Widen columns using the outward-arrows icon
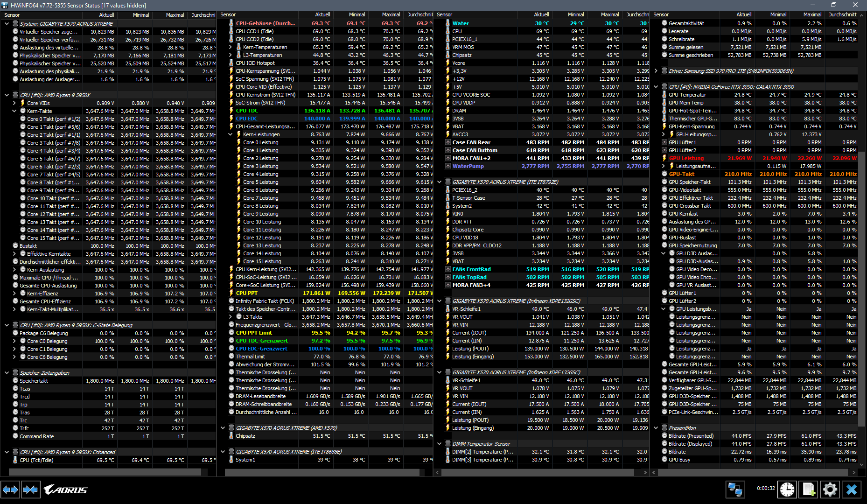This screenshot has height=504, width=867. pyautogui.click(x=10, y=489)
